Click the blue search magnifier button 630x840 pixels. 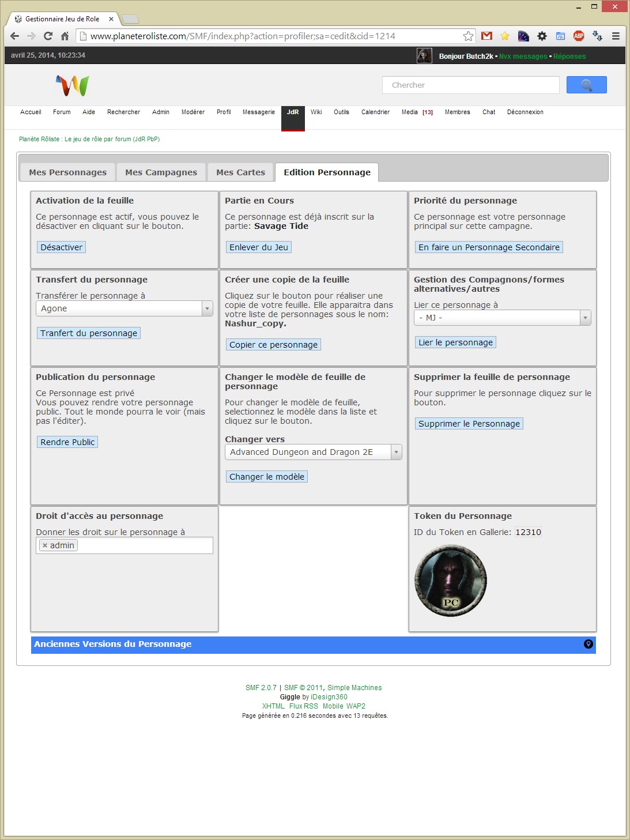586,85
